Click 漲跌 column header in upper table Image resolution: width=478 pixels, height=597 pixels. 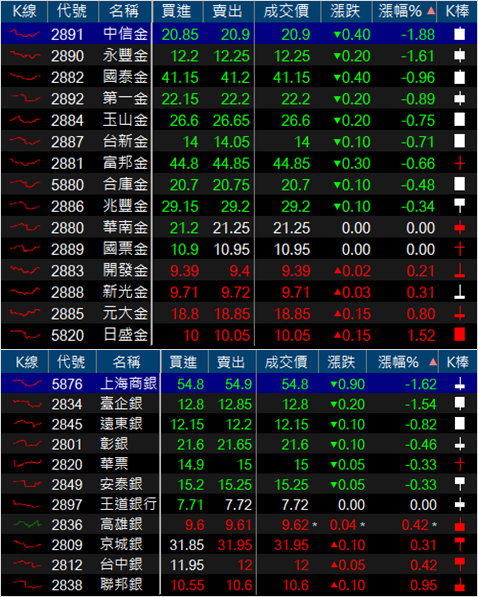pyautogui.click(x=346, y=11)
